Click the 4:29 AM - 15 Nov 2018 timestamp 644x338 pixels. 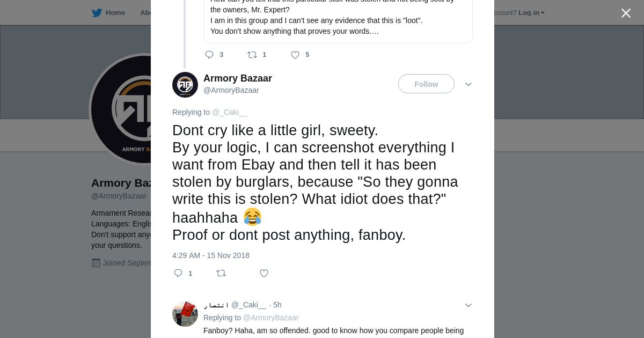[x=211, y=255]
